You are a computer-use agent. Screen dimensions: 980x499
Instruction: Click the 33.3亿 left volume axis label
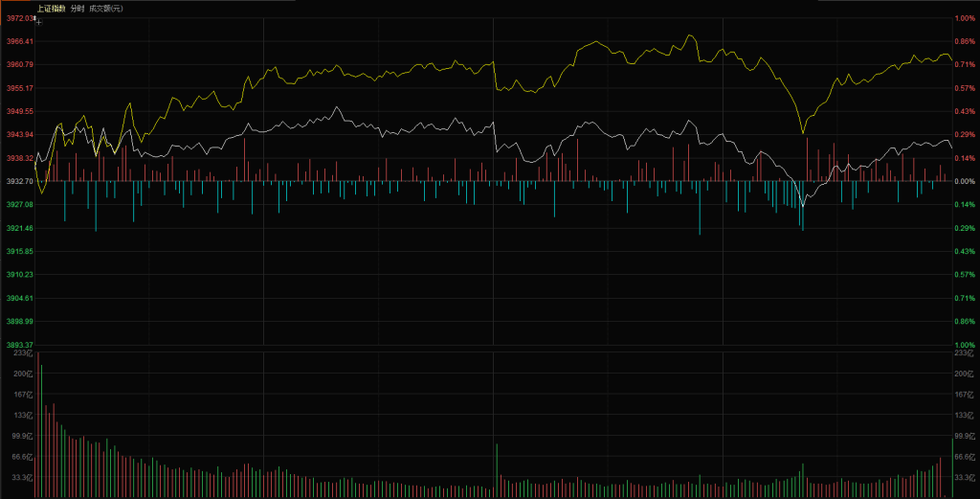[23, 478]
